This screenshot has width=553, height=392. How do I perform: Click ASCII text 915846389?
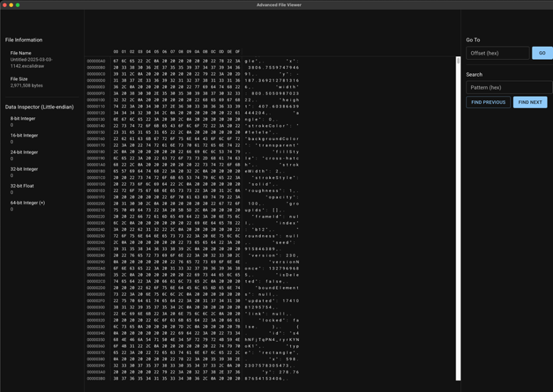click(260, 249)
